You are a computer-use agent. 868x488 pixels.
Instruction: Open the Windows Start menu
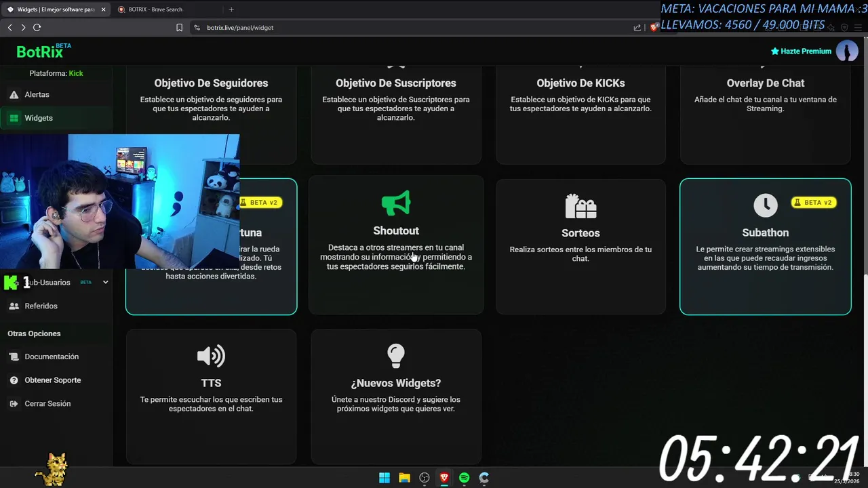tap(384, 478)
